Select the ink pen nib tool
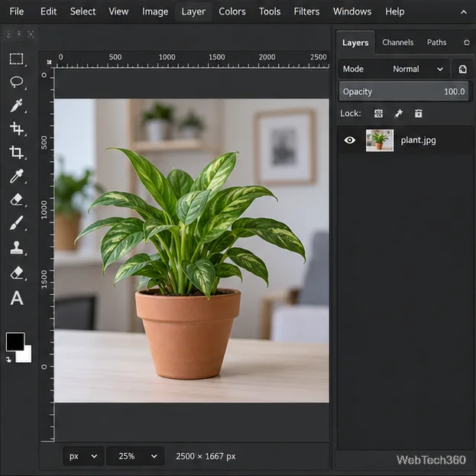476x476 pixels. (16, 105)
